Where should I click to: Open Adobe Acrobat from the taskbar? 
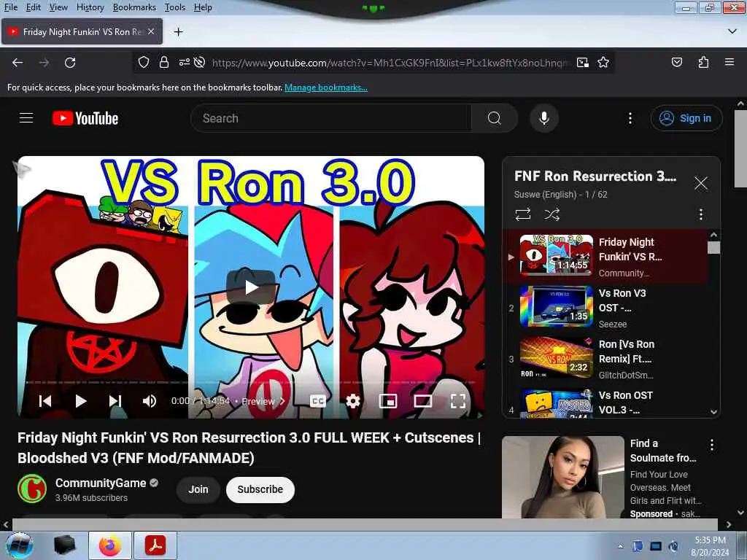[x=155, y=545]
